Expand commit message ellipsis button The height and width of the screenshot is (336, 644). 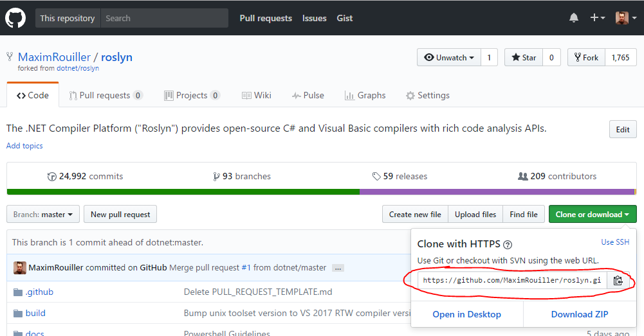[338, 268]
